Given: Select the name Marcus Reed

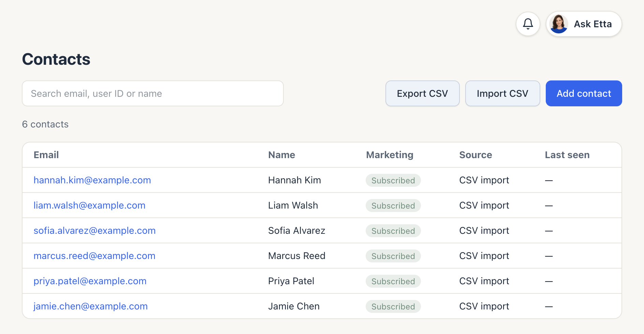Looking at the screenshot, I should point(296,256).
